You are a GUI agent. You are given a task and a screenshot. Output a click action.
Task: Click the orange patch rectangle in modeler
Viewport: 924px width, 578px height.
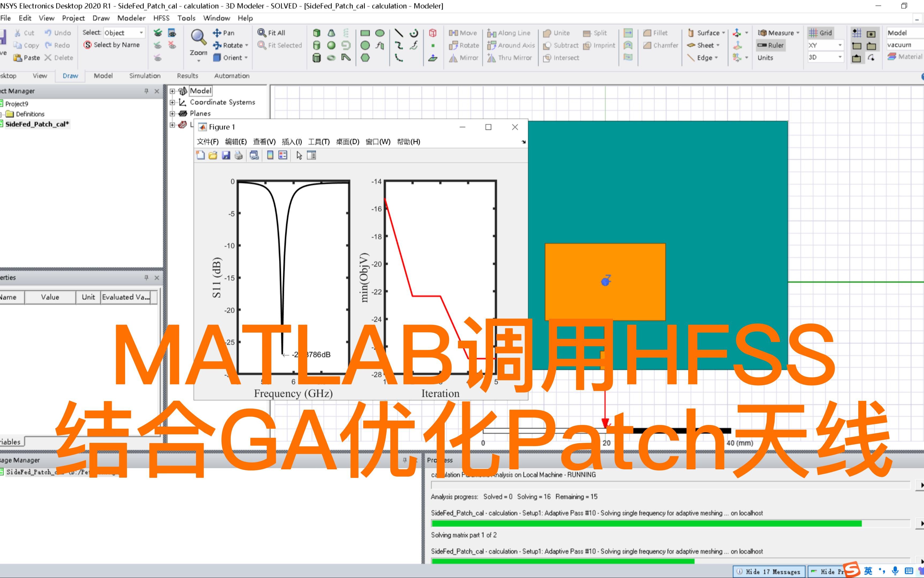pos(605,282)
